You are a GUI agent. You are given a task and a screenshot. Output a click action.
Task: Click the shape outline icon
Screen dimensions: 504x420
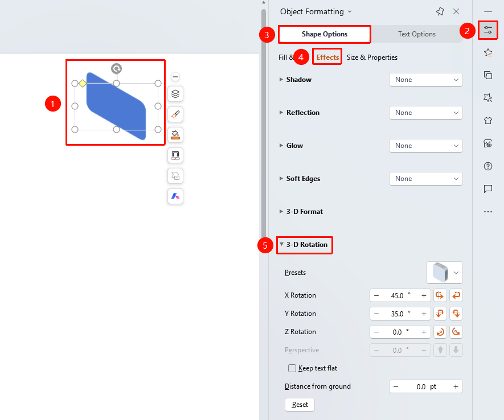[175, 155]
